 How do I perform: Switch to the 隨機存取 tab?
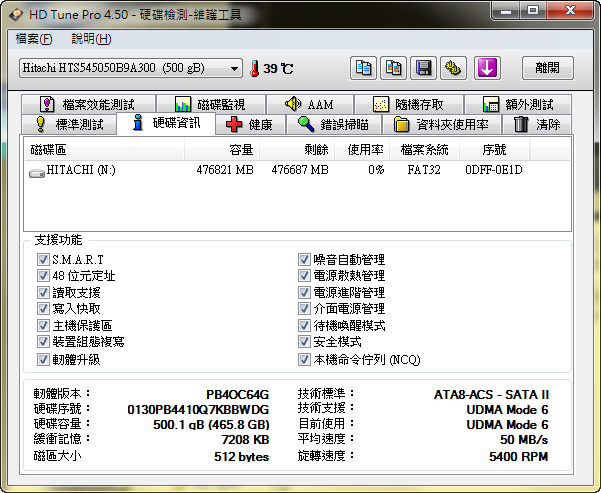pyautogui.click(x=409, y=104)
